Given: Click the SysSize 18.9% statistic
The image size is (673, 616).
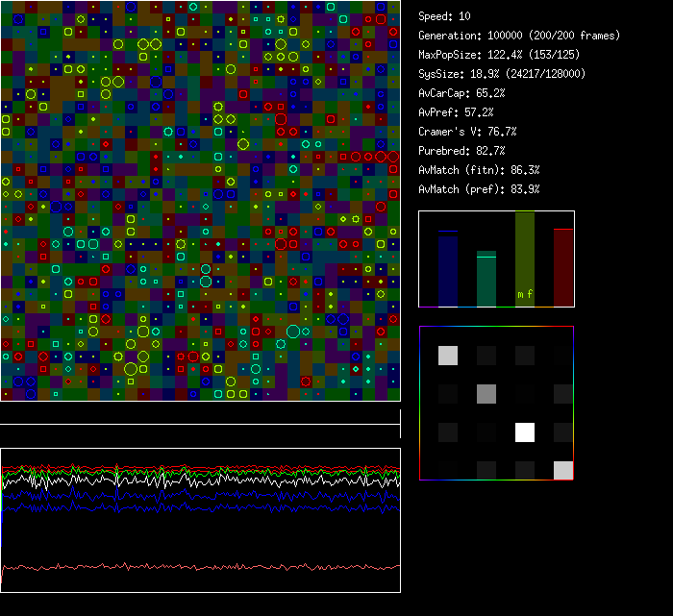Looking at the screenshot, I should pos(502,74).
